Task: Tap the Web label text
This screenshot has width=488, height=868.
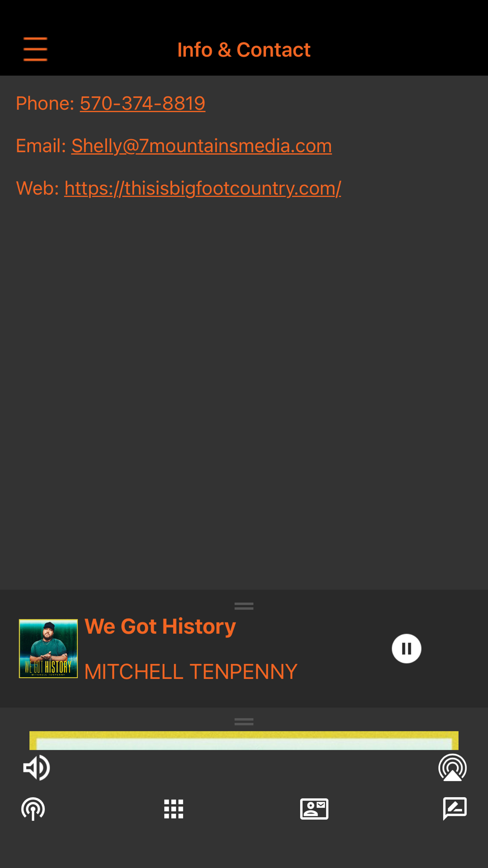Action: pos(38,188)
